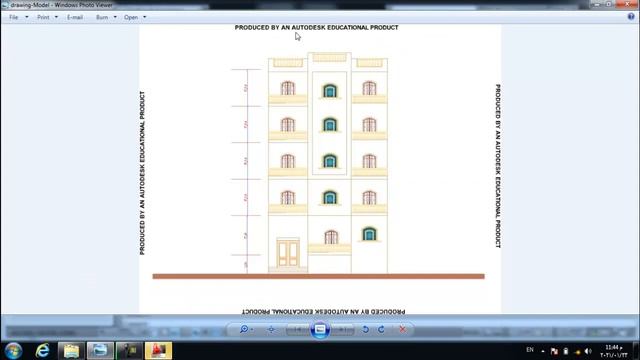This screenshot has height=360, width=640.
Task: Open the Help question-mark icon
Action: pyautogui.click(x=631, y=17)
